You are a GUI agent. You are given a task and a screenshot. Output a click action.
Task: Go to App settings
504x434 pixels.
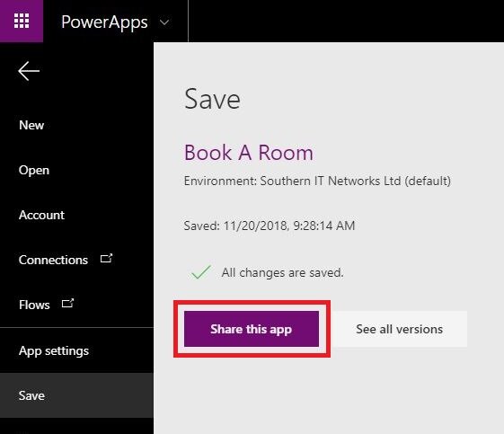tap(54, 350)
